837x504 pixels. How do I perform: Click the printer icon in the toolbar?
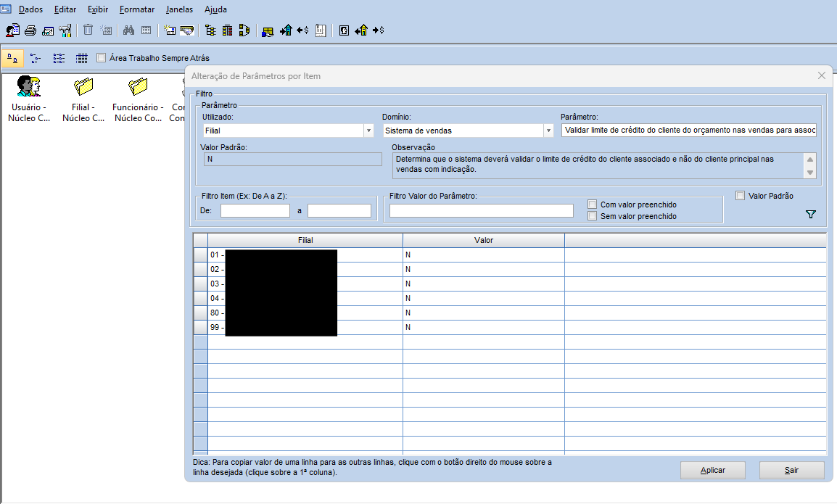tap(30, 30)
